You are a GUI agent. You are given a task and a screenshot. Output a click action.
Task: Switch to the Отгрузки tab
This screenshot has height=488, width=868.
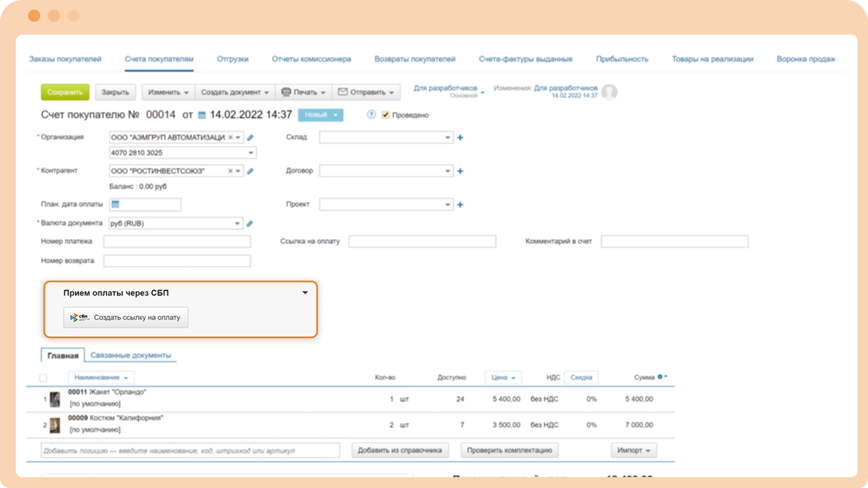coord(233,59)
